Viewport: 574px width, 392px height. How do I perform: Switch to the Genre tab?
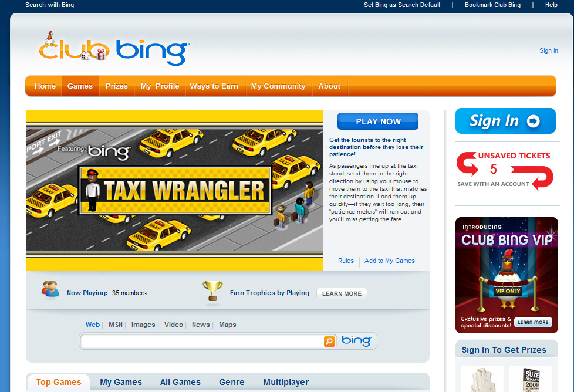pos(232,382)
